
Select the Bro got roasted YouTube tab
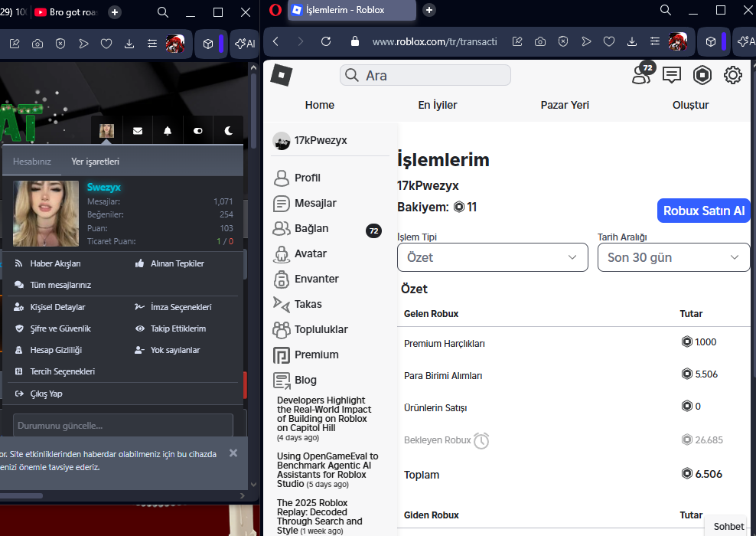point(67,12)
